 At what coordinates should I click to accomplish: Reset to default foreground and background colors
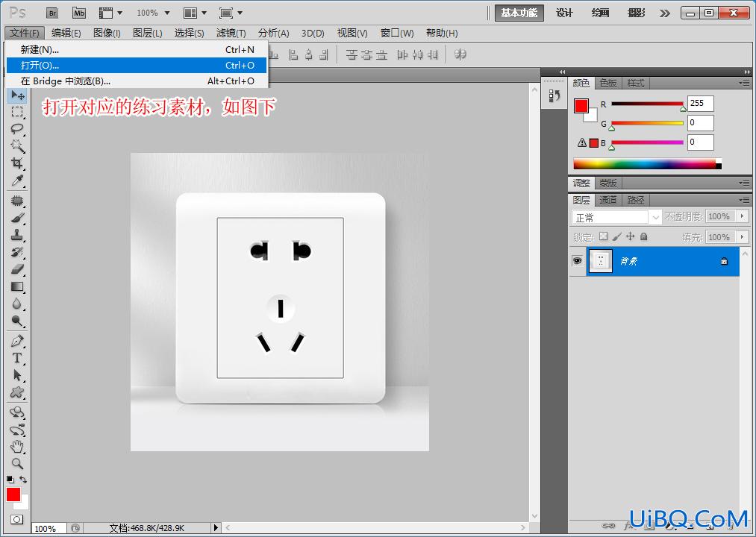pyautogui.click(x=10, y=480)
